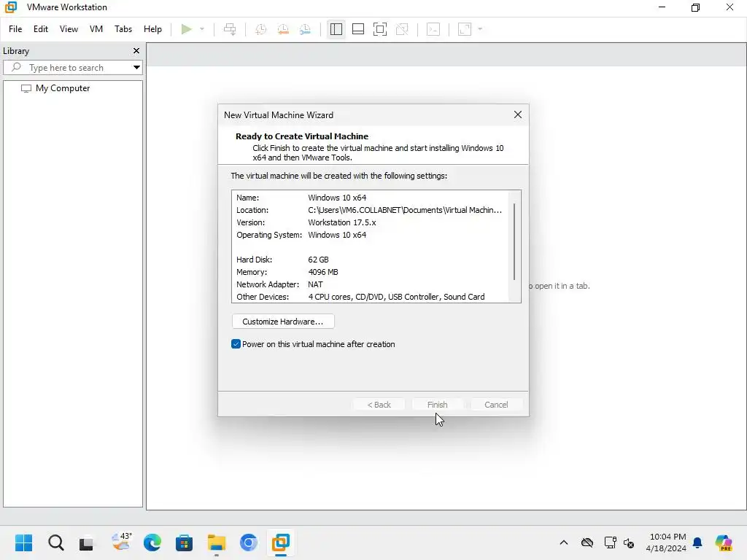
Task: Close the New Virtual Machine Wizard
Action: coord(518,114)
